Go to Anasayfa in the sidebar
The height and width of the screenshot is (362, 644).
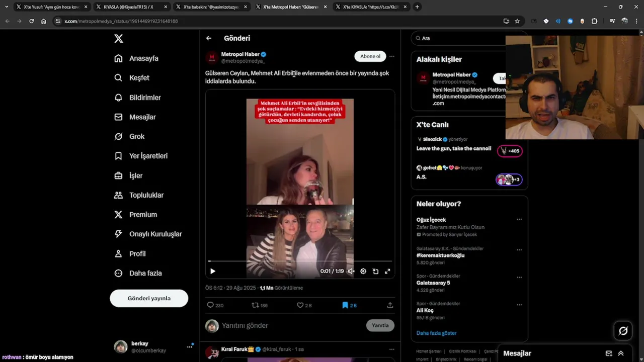(136, 58)
